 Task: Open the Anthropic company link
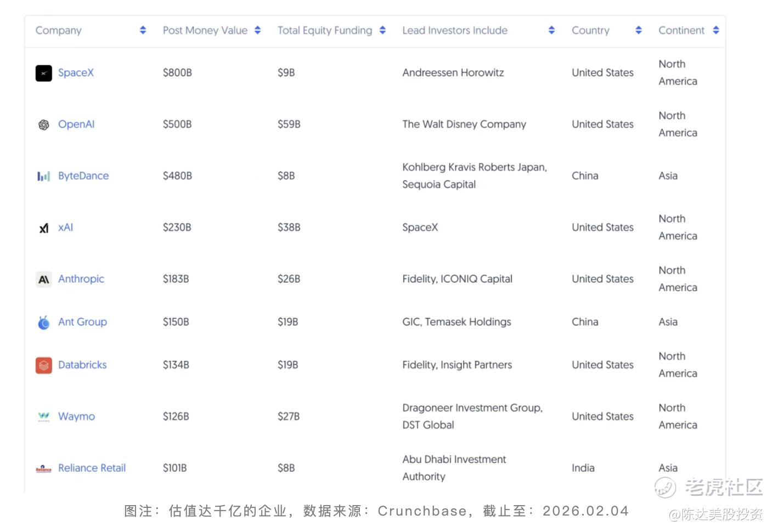pyautogui.click(x=81, y=279)
